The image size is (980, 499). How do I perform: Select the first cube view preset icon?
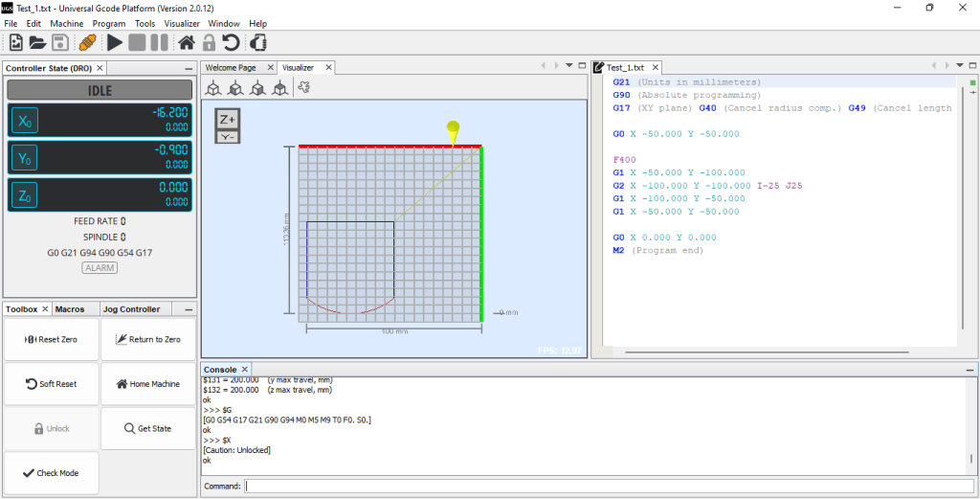click(x=213, y=89)
